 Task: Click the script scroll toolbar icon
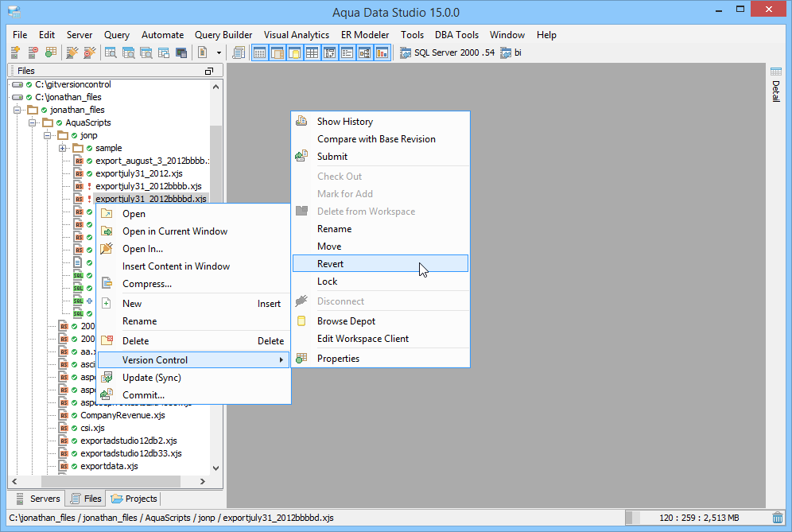239,52
